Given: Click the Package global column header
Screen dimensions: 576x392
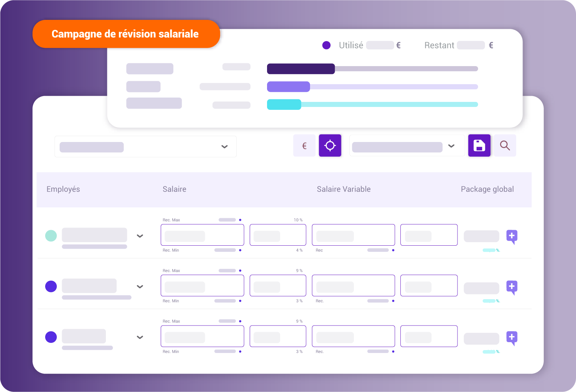Looking at the screenshot, I should (x=487, y=189).
